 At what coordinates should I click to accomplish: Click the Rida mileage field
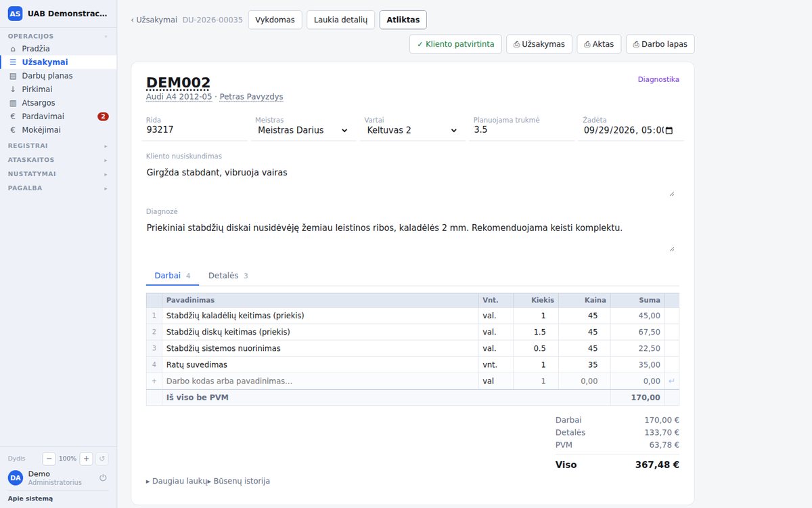point(194,130)
